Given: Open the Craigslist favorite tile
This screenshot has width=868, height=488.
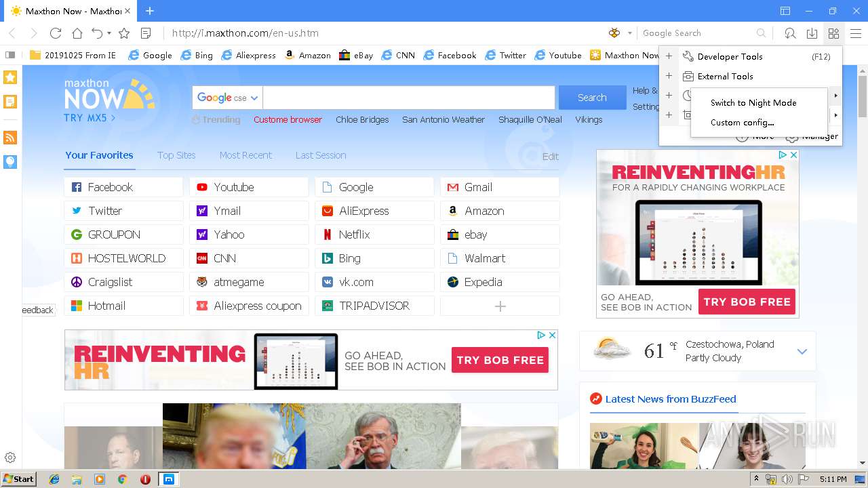Looking at the screenshot, I should [123, 282].
